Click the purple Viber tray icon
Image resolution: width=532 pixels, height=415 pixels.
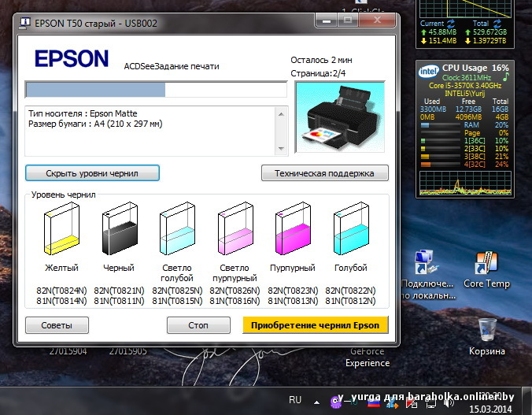[335, 402]
